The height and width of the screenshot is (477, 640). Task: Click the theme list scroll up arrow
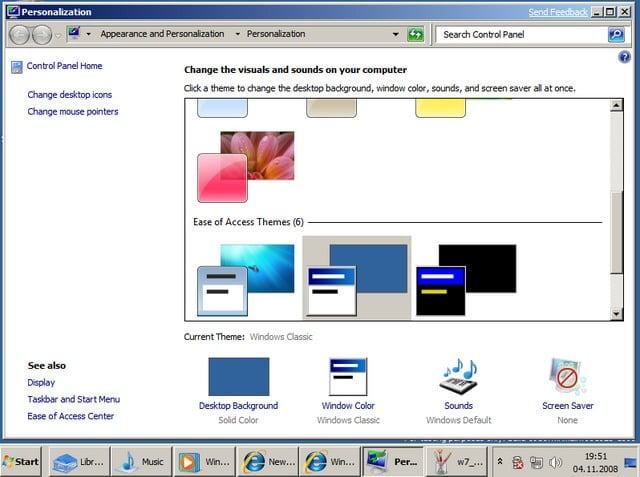pos(616,106)
